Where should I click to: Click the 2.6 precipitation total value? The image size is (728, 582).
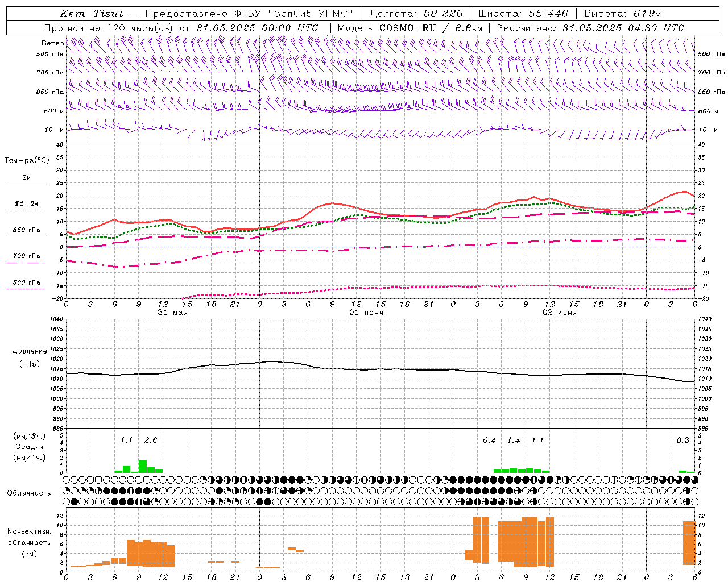click(x=151, y=440)
